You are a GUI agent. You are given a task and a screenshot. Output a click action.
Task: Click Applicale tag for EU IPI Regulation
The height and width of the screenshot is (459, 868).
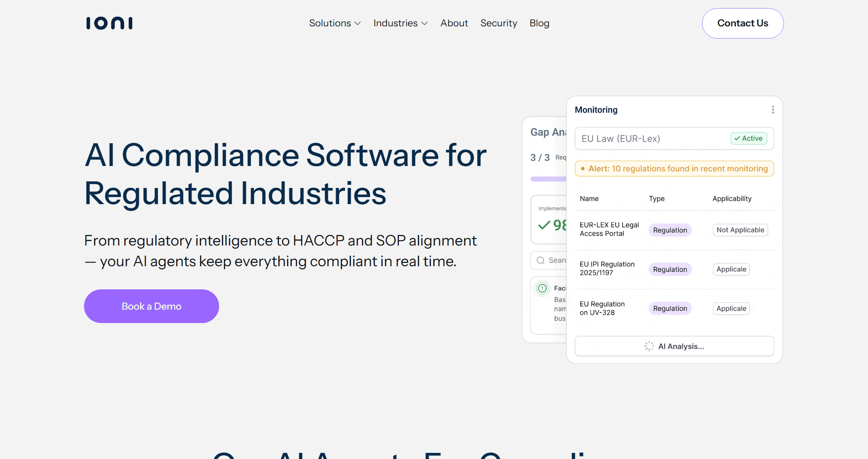coord(731,269)
